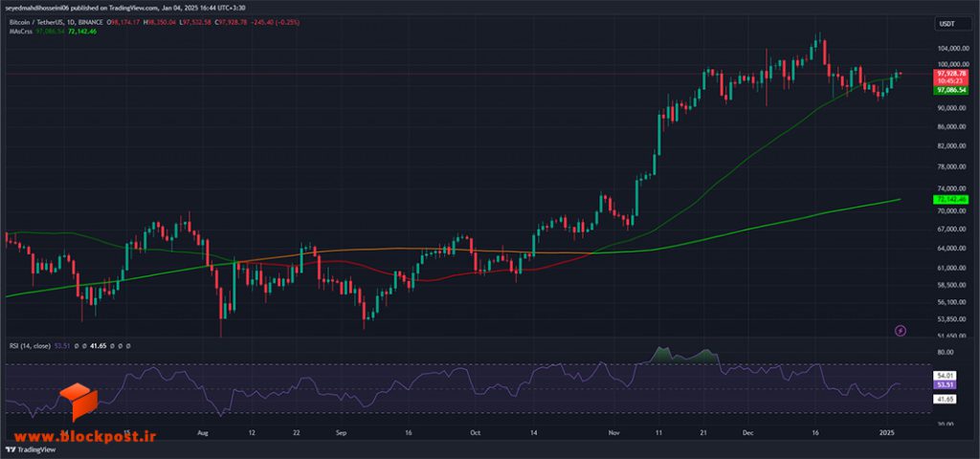The height and width of the screenshot is (459, 980).
Task: Click the Nov label on time axis
Action: 613,432
